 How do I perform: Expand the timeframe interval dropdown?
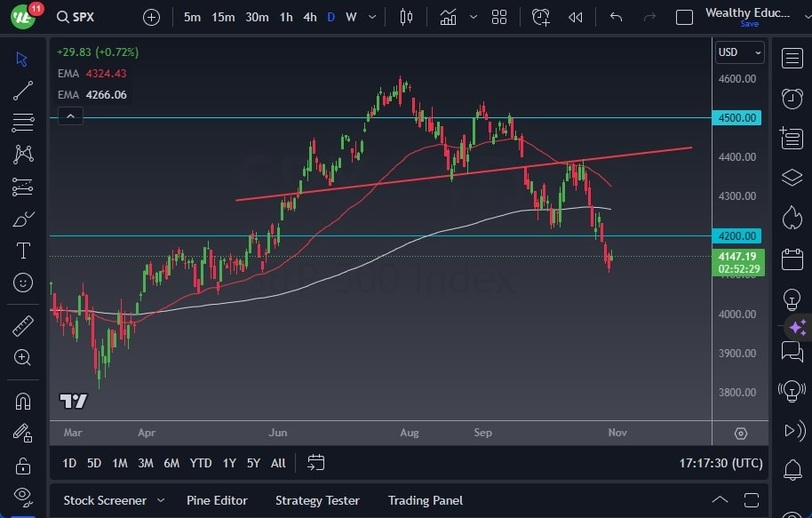tap(371, 16)
